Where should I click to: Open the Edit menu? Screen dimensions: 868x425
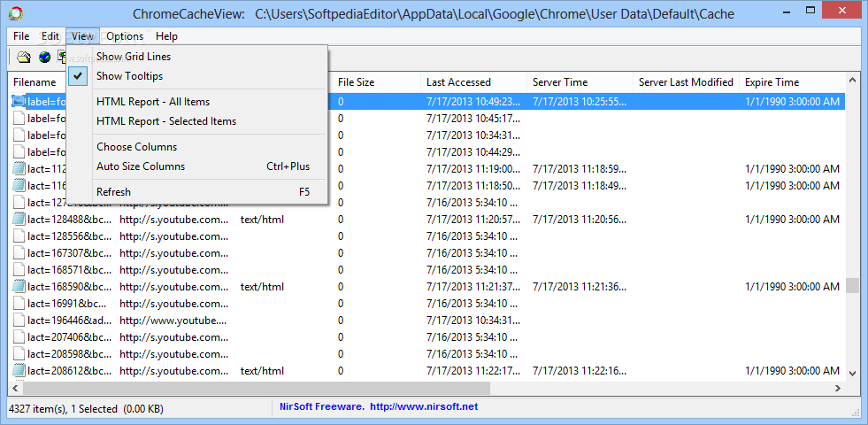[x=50, y=36]
